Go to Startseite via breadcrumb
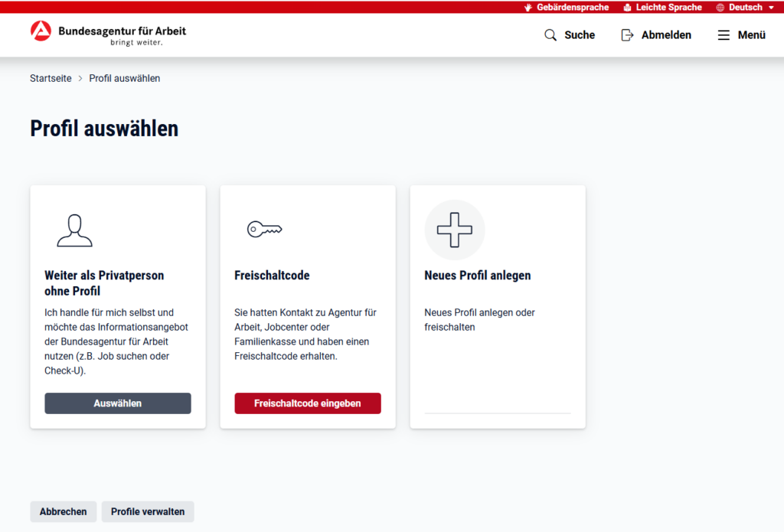This screenshot has width=784, height=532. point(51,78)
